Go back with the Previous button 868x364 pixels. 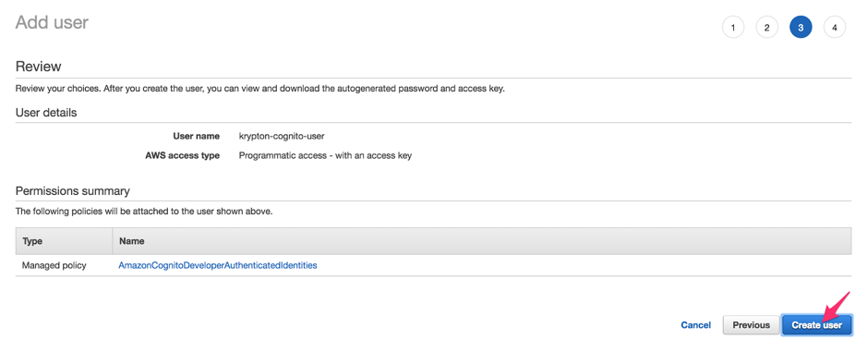pyautogui.click(x=752, y=325)
